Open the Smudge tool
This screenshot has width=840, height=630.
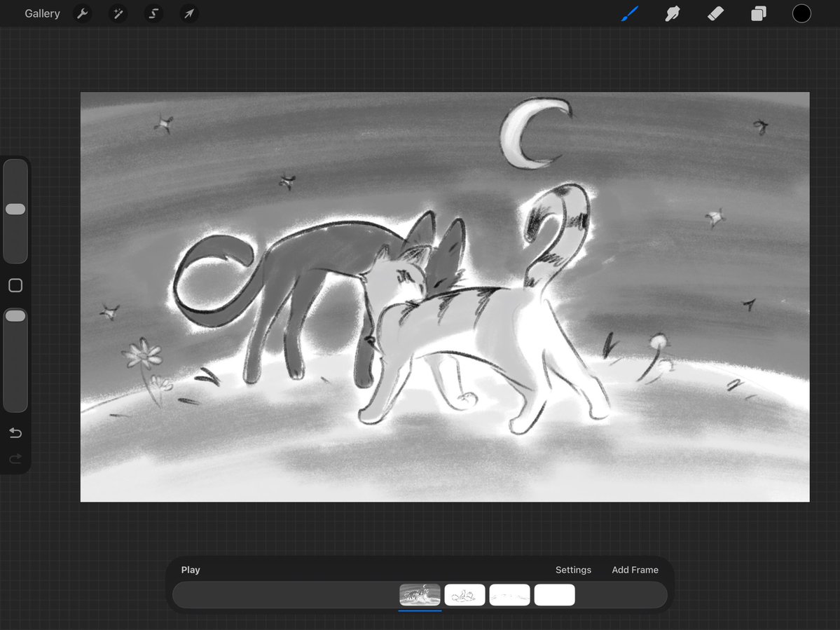[672, 13]
